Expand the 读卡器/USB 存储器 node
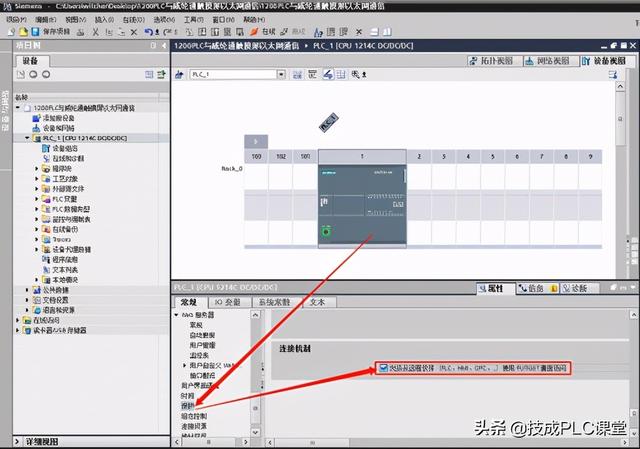The width and height of the screenshot is (640, 449). pos(18,330)
